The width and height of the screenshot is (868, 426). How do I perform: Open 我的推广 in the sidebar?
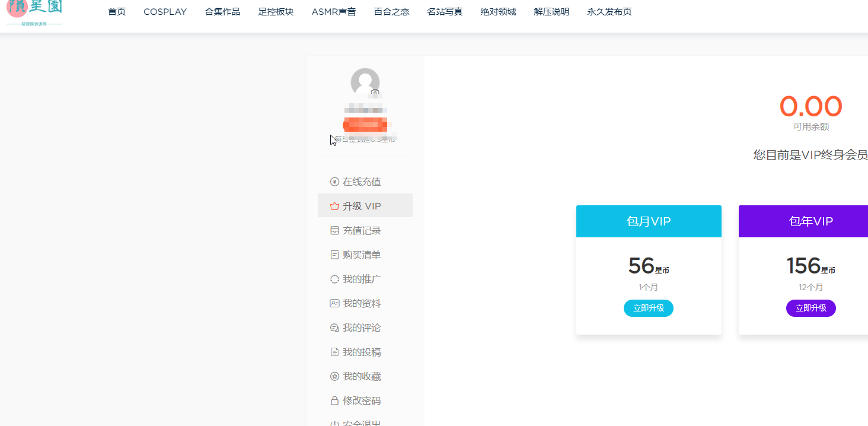365,279
